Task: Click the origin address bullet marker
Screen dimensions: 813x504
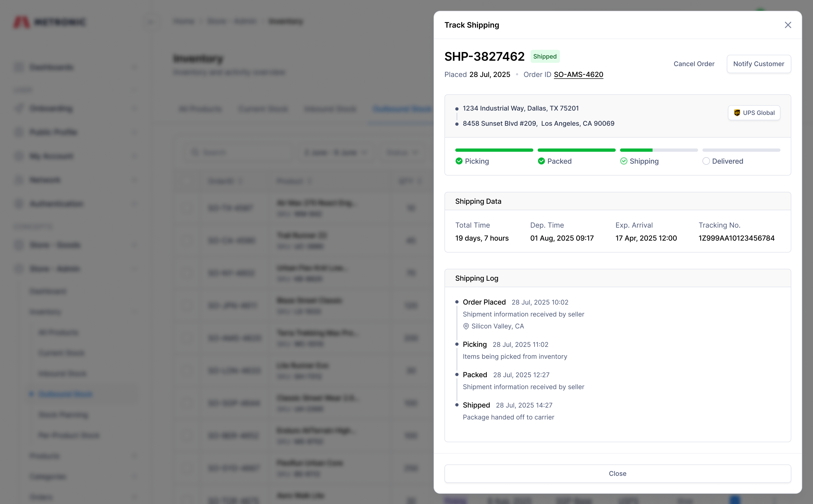Action: click(x=457, y=109)
